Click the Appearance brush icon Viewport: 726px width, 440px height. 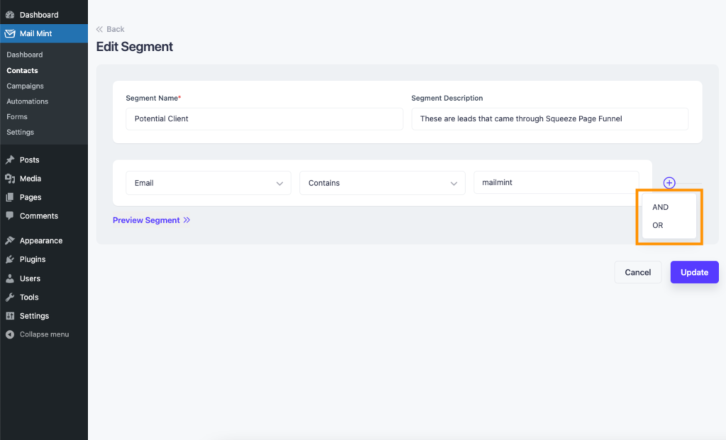10,240
